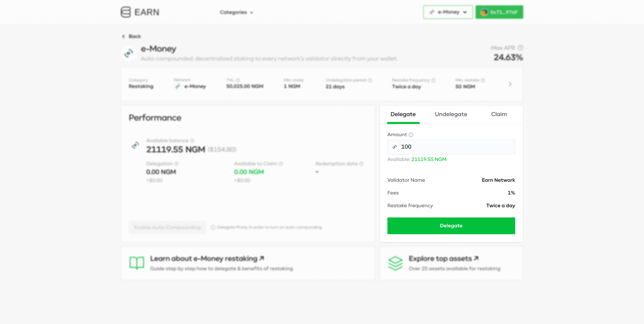Click the e-Money network icon in stats bar
This screenshot has width=644, height=324.
(178, 86)
